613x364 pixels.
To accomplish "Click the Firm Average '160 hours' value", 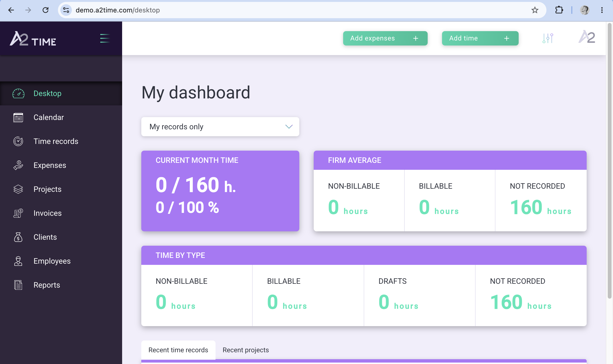I will (x=541, y=208).
